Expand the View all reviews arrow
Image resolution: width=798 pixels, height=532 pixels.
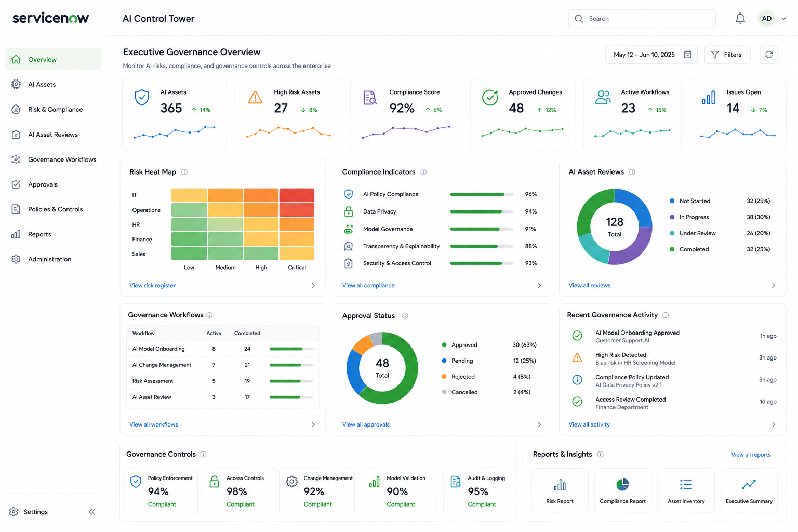click(x=774, y=286)
